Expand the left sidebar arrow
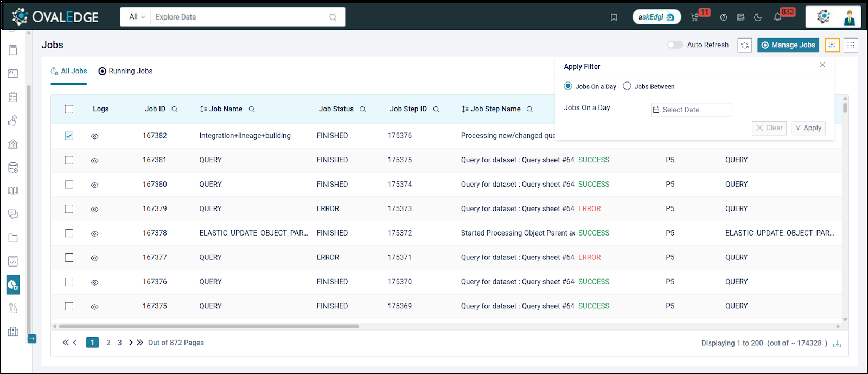 point(32,339)
